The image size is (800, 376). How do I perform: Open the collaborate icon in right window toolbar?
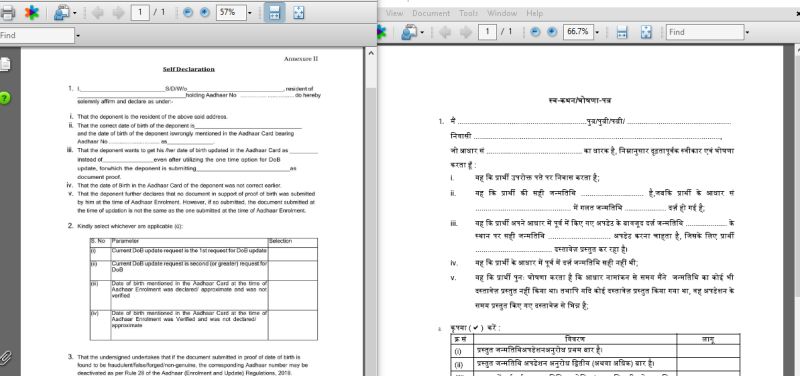click(x=410, y=32)
